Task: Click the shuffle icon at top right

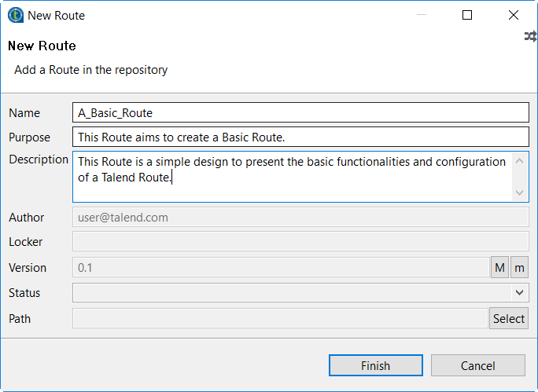Action: coord(531,37)
